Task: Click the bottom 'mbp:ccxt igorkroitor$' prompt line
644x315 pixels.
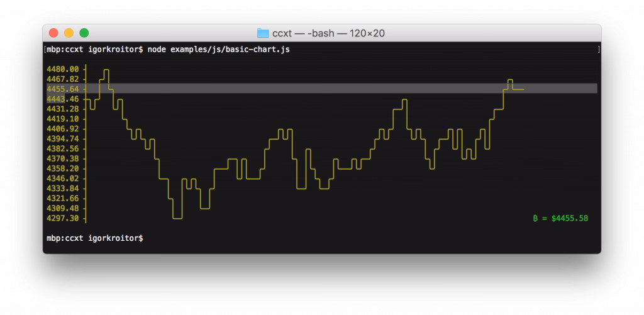Action: tap(94, 238)
